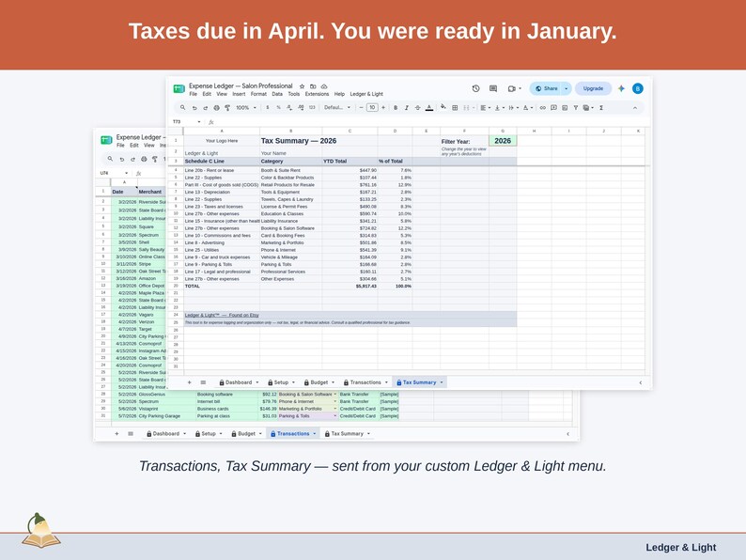This screenshot has height=560, width=746.
Task: Open fill color bucket
Action: pos(443,107)
